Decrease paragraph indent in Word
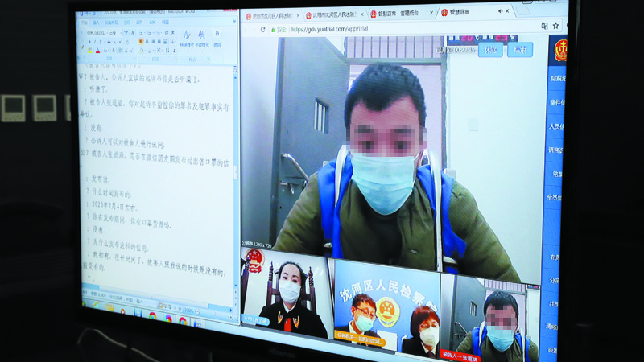This screenshot has height=362, width=644. pyautogui.click(x=167, y=33)
